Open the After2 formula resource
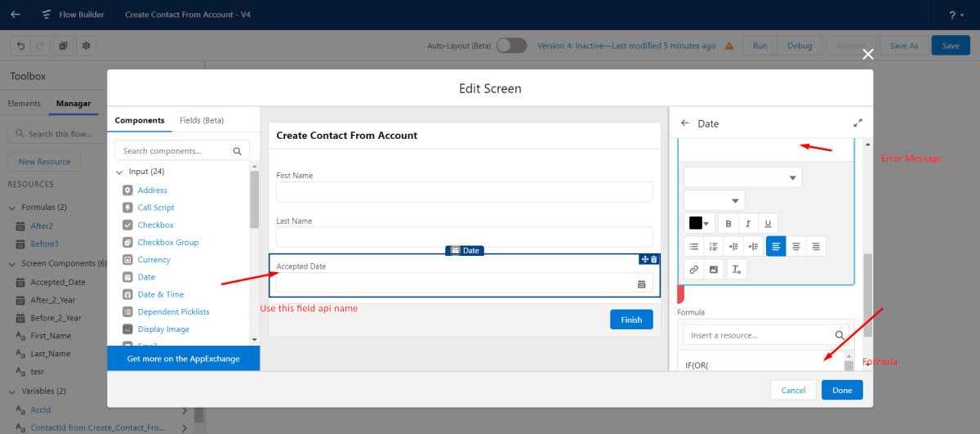The image size is (980, 434). [x=42, y=226]
